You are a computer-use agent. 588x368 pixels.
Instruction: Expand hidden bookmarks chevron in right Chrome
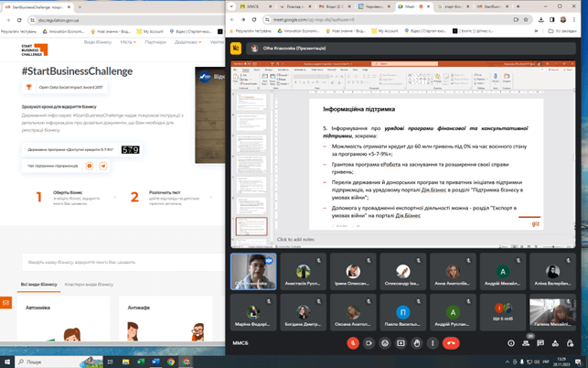[x=536, y=31]
